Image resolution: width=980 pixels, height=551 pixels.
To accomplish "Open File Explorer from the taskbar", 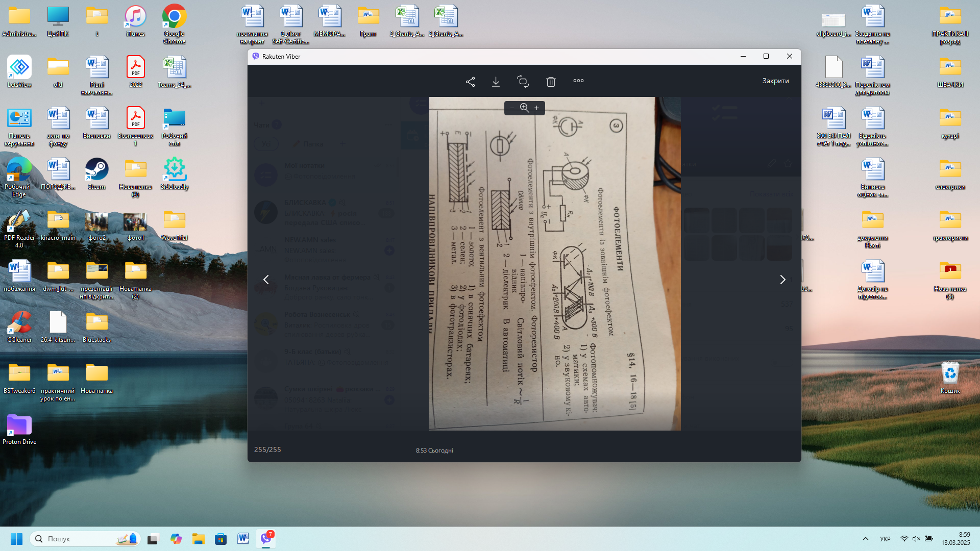I will pyautogui.click(x=198, y=539).
